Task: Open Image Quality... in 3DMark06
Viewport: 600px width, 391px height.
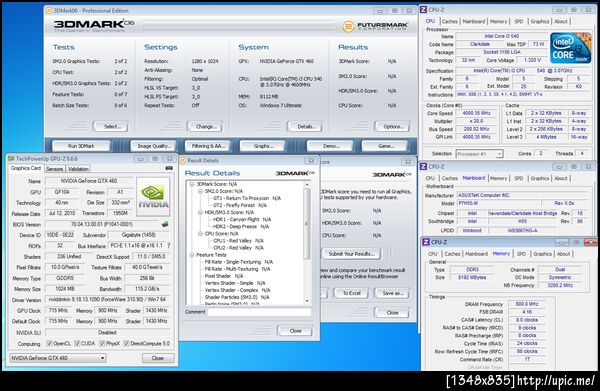Action: point(153,146)
